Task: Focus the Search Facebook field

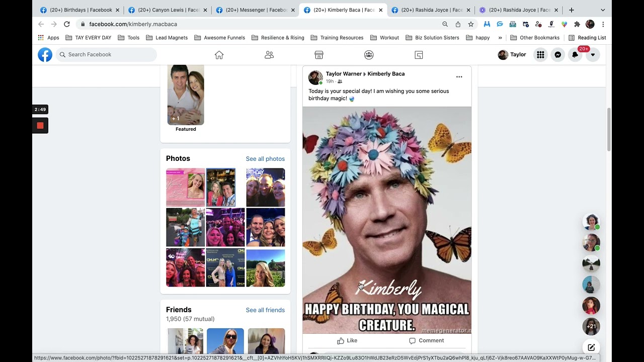Action: coord(106,55)
